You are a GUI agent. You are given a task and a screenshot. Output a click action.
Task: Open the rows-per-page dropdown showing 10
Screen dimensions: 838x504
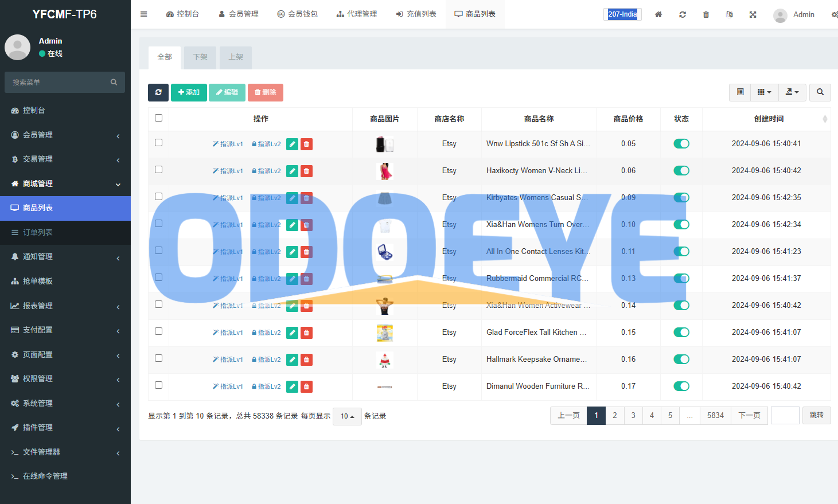coord(347,416)
